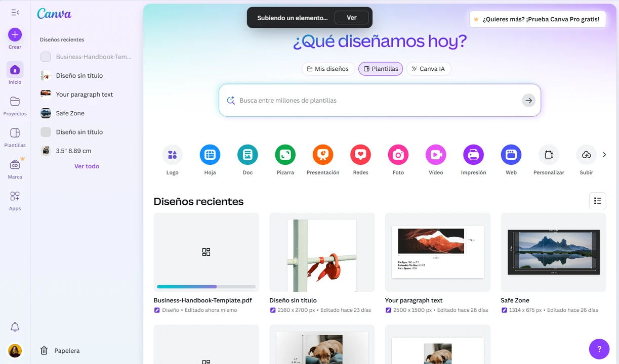This screenshot has height=364, width=619.
Task: Select the Hoja design type icon
Action: pos(210,155)
